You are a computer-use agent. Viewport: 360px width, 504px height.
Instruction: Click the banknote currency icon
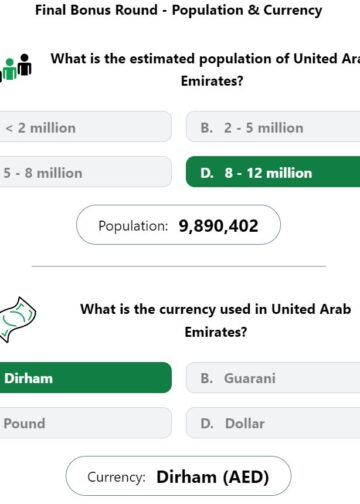[17, 319]
